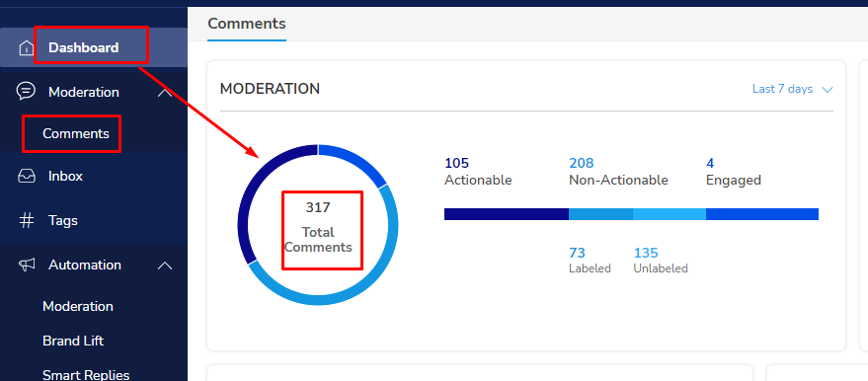Click the 105 Actionable count
This screenshot has width=868, height=381.
click(456, 163)
